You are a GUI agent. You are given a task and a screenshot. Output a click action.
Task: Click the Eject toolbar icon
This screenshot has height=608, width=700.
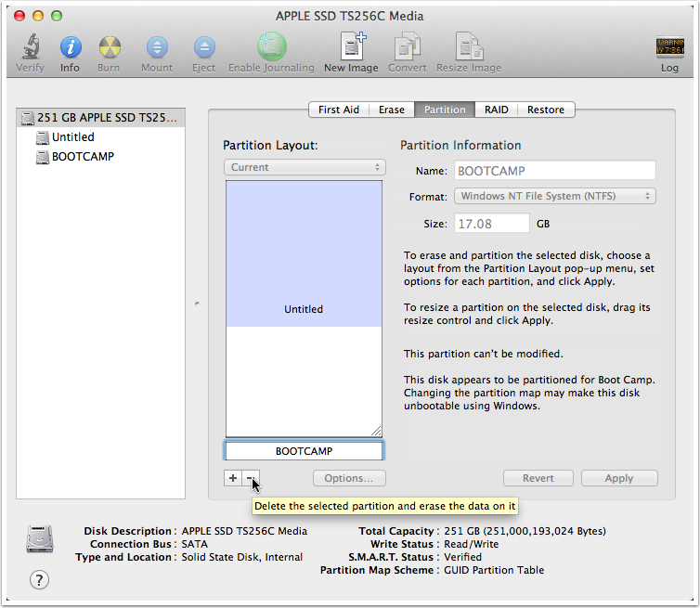pyautogui.click(x=204, y=46)
